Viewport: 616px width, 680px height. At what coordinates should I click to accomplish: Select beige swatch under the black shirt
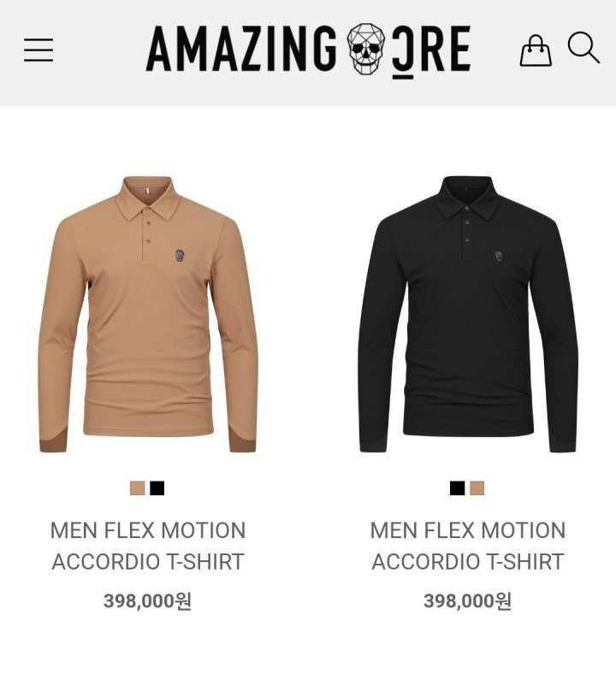pos(477,488)
